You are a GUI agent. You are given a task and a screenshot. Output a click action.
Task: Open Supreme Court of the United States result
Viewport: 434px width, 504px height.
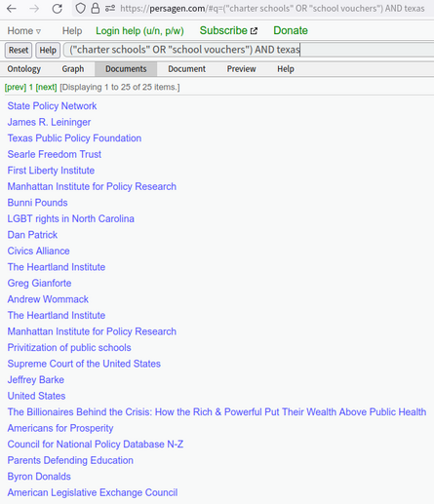point(84,364)
